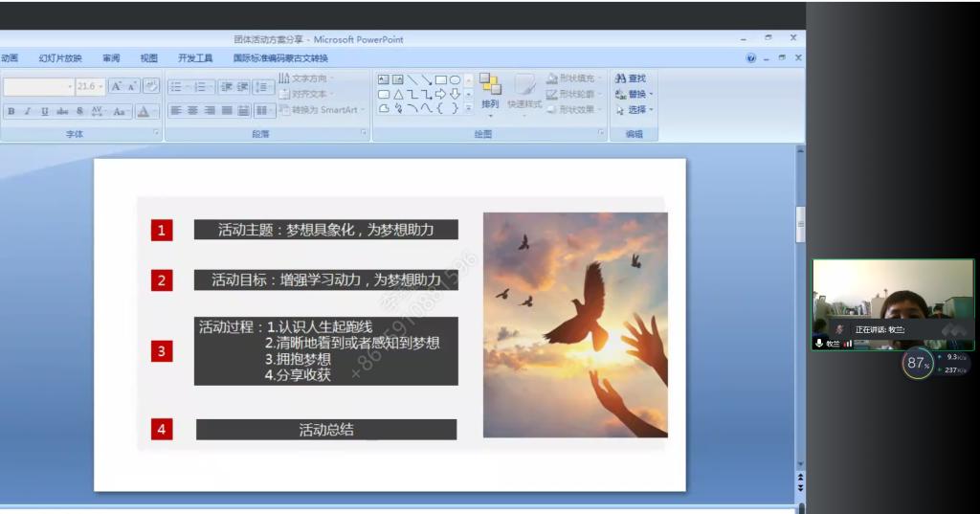Image resolution: width=980 pixels, height=514 pixels.
Task: Open the 段落 paragraph dialog launcher
Action: tap(363, 133)
